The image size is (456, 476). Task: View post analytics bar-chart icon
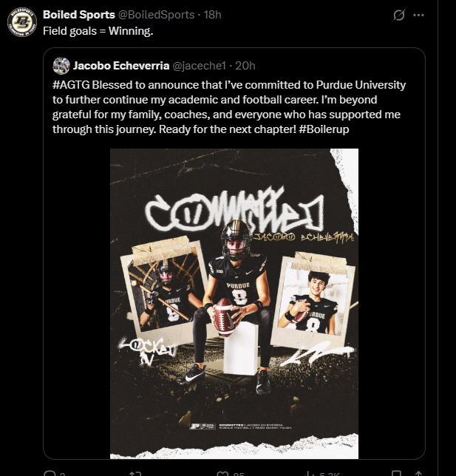307,473
